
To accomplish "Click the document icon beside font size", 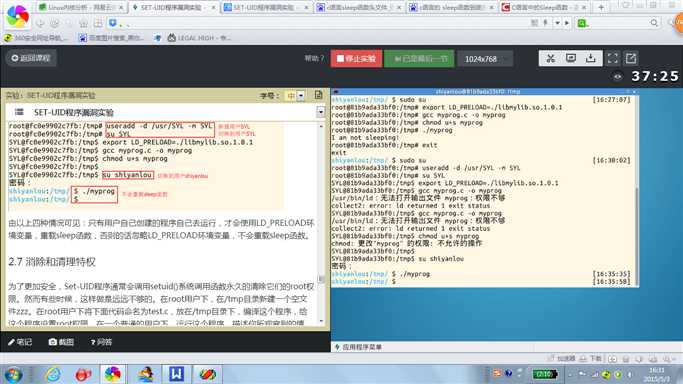I will 318,95.
